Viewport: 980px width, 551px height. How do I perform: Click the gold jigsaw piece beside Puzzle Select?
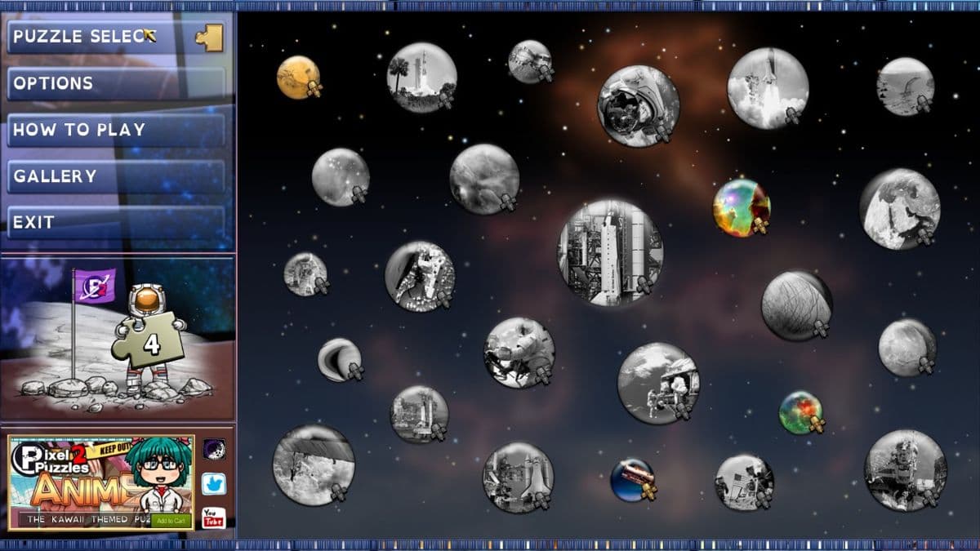pyautogui.click(x=210, y=38)
